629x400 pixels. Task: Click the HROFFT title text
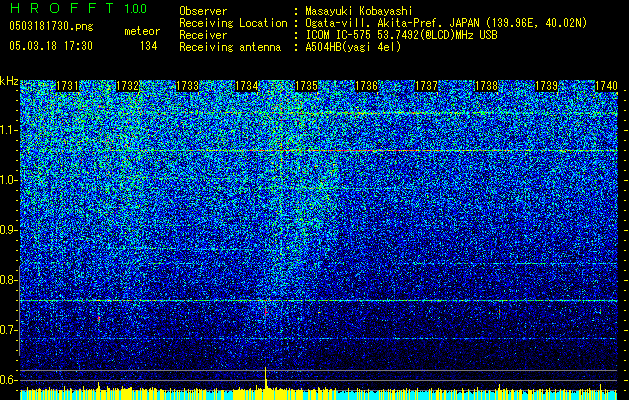(62, 8)
